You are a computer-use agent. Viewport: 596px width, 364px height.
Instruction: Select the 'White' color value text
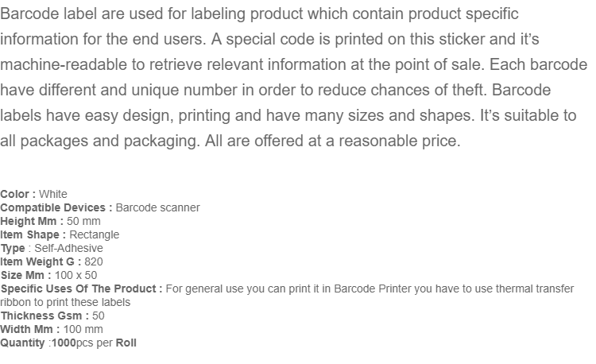(52, 194)
